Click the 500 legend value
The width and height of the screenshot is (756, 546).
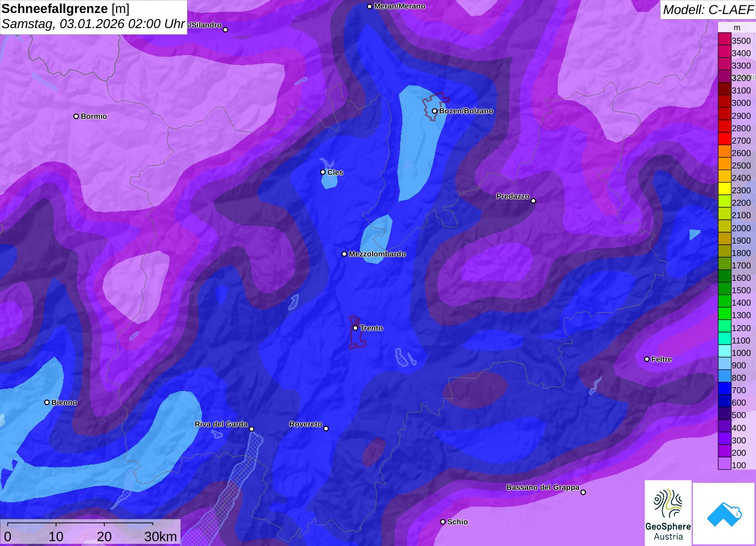coord(739,415)
